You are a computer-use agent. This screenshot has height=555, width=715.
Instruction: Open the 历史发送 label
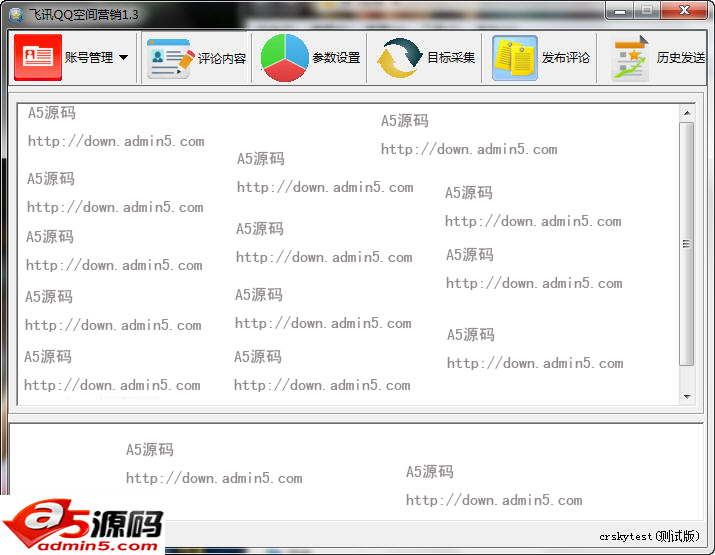coord(680,57)
